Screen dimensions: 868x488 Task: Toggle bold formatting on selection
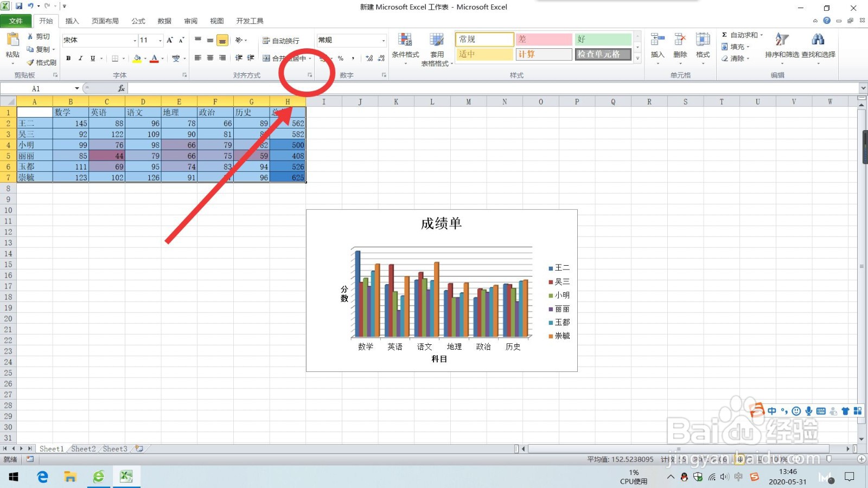[68, 58]
